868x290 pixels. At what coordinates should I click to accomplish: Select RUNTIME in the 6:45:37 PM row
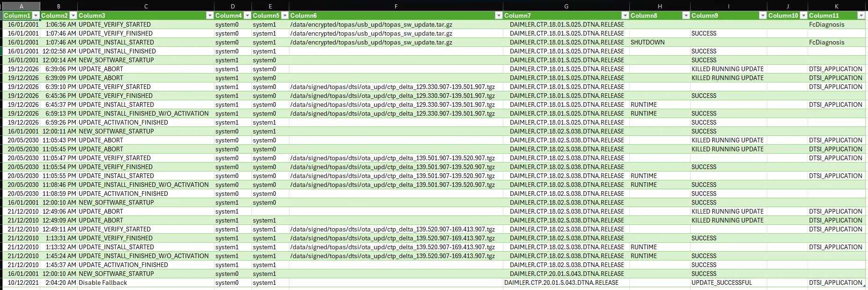pos(660,104)
